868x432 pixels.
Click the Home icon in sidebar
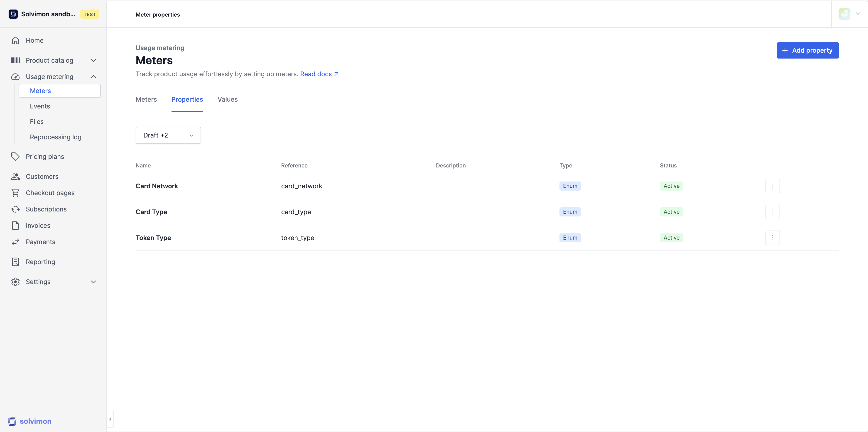[15, 40]
